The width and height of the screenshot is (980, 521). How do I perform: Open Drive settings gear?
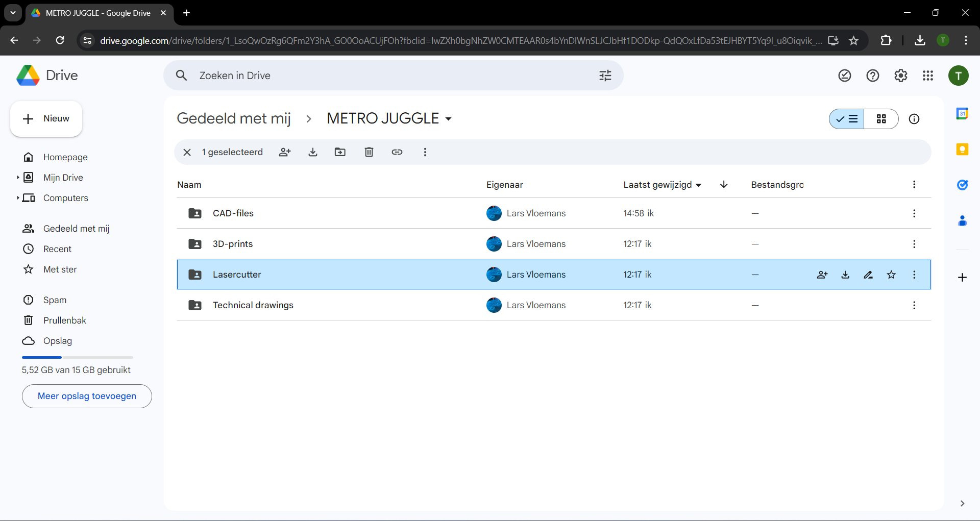point(901,76)
